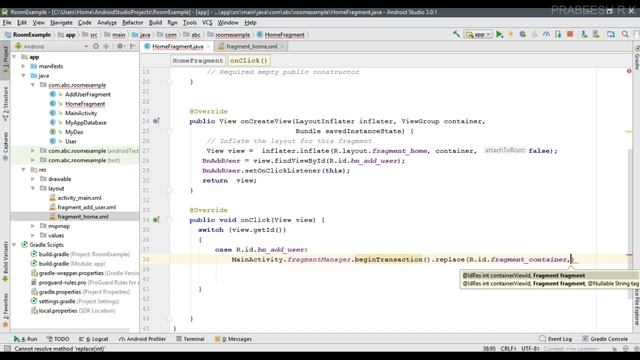Start debugging with the bug icon
The height and width of the screenshot is (360, 640).
[522, 35]
